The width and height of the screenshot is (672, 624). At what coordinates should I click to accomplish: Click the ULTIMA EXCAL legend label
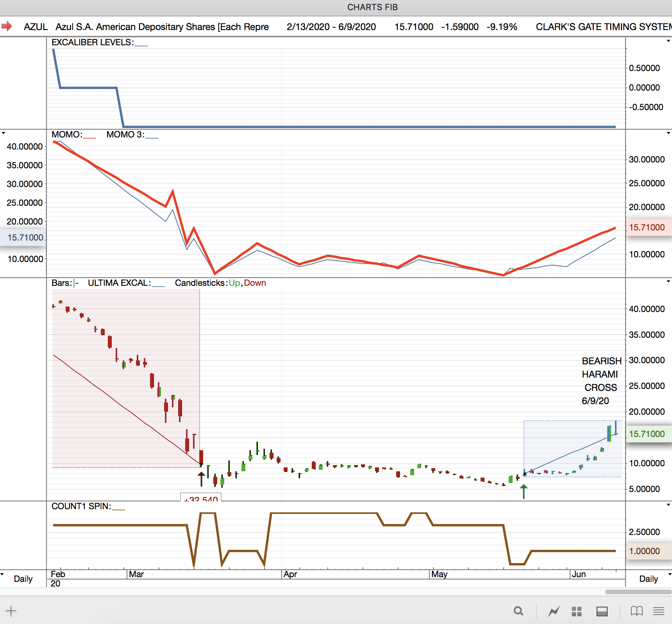(119, 283)
